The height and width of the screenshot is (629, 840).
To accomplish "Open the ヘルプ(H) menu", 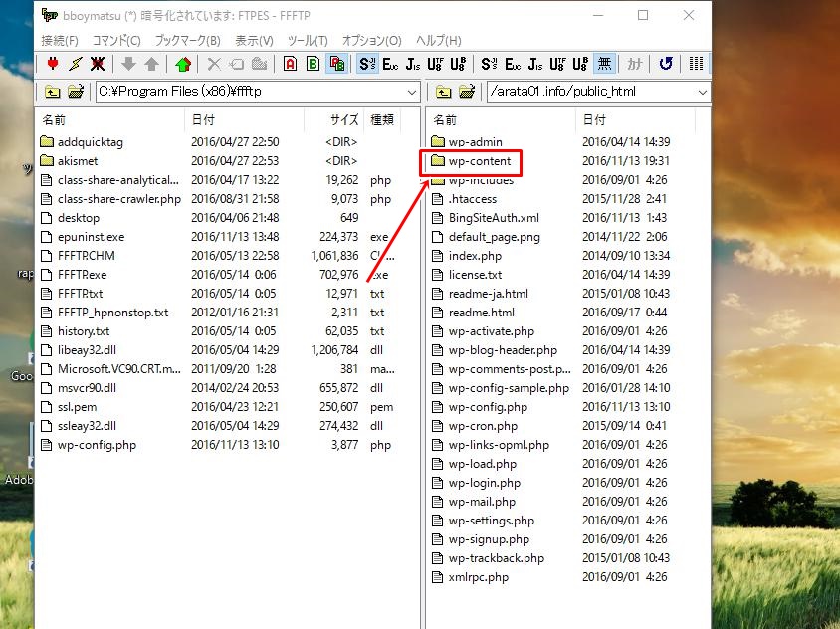I will tap(439, 40).
